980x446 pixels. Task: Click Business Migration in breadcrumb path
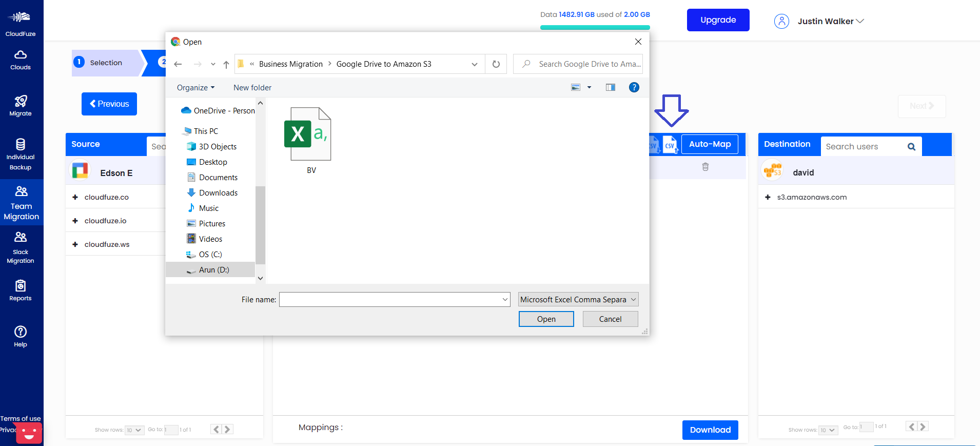(x=291, y=64)
